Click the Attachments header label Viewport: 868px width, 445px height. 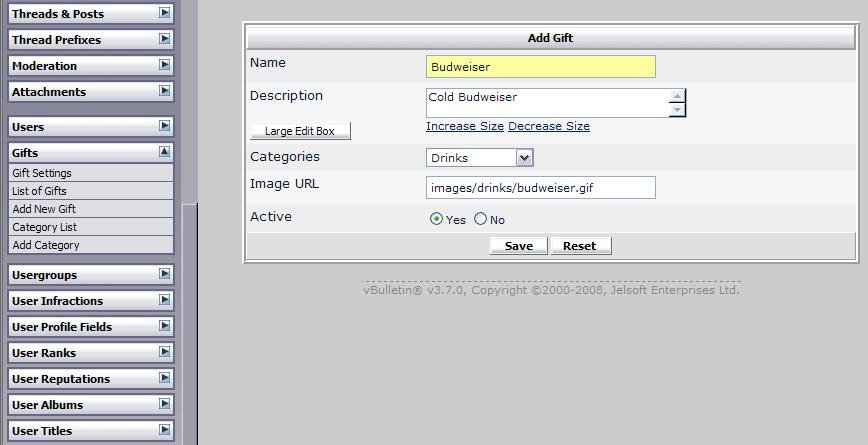coord(49,92)
